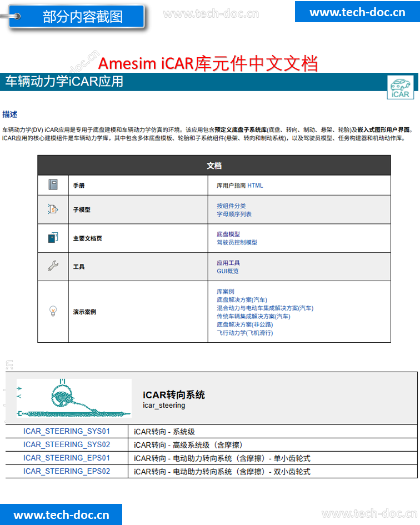Viewport: 420px width, 525px height.
Task: Click the 库用户指南 text
Action: [231, 186]
